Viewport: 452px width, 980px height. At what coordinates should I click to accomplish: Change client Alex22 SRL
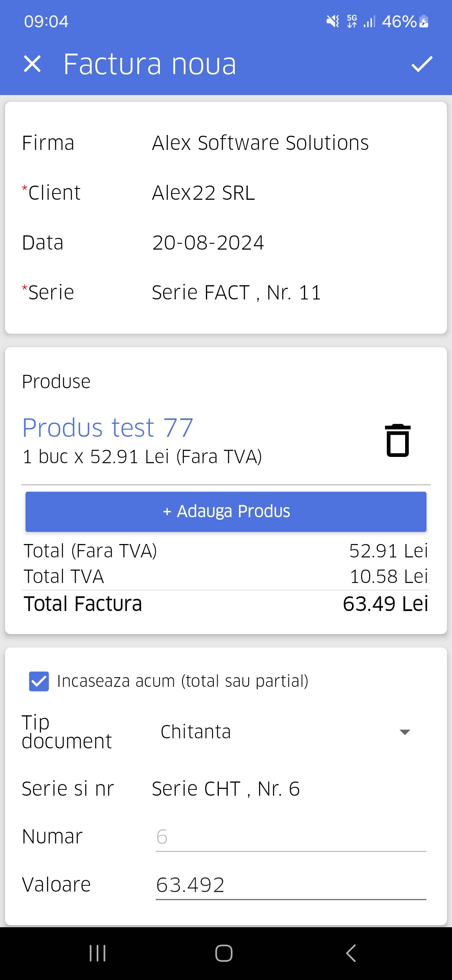(203, 193)
